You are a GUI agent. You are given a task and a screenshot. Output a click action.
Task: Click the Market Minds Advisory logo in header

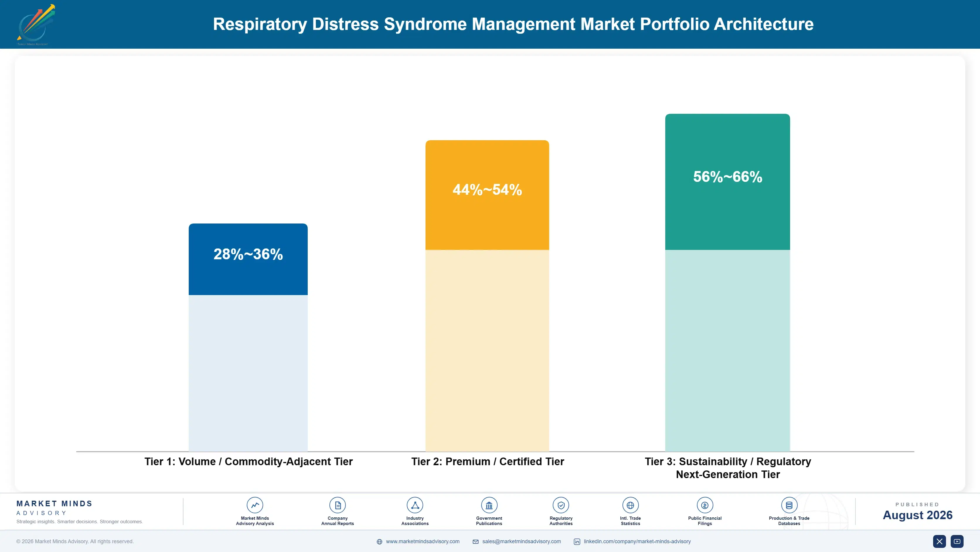(x=36, y=25)
